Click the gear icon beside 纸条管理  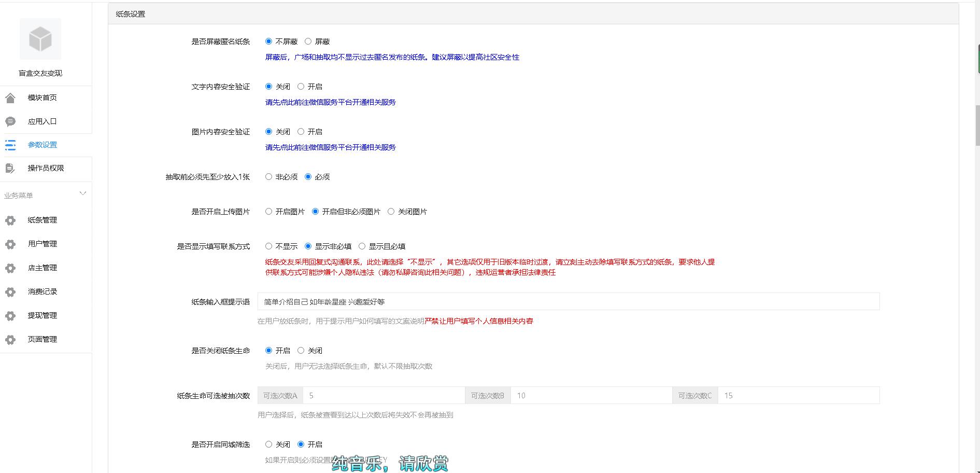pos(11,220)
